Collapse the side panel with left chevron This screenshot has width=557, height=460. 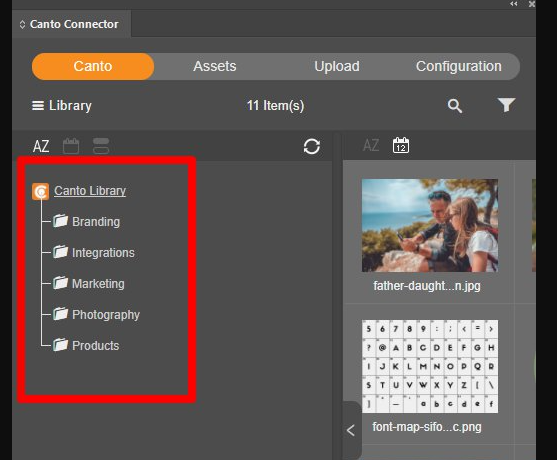tap(351, 431)
